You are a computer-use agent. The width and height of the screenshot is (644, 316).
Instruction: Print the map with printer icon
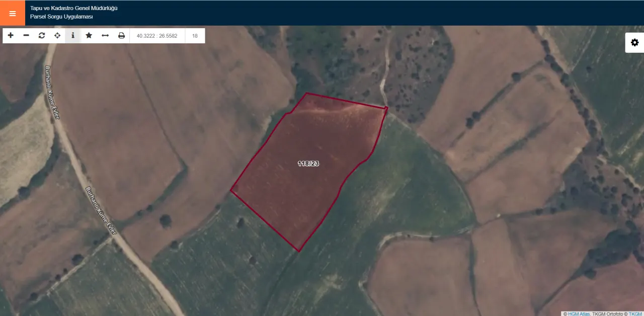click(x=121, y=36)
